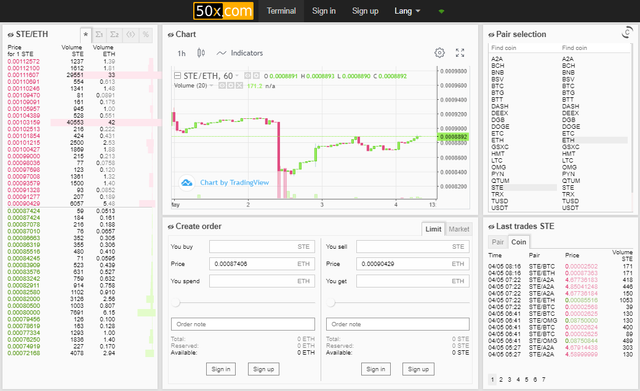640x391 pixels.
Task: Open the Lang dropdown
Action: [x=407, y=11]
